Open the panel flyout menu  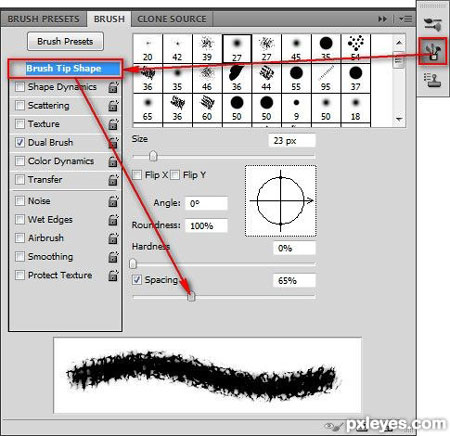(406, 19)
